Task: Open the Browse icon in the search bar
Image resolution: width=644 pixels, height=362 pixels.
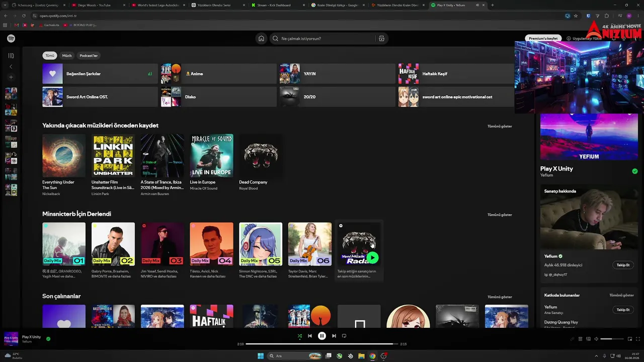Action: (381, 39)
